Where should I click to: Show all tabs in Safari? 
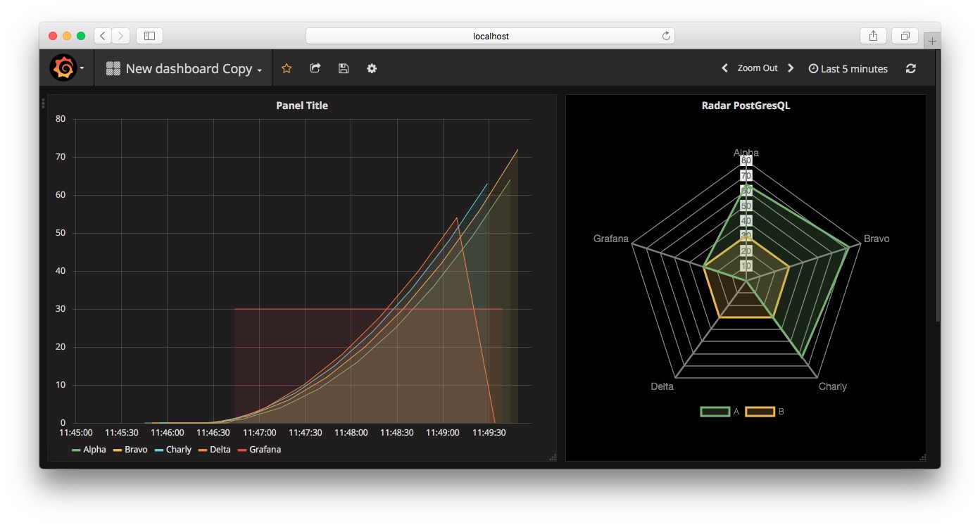(x=905, y=35)
